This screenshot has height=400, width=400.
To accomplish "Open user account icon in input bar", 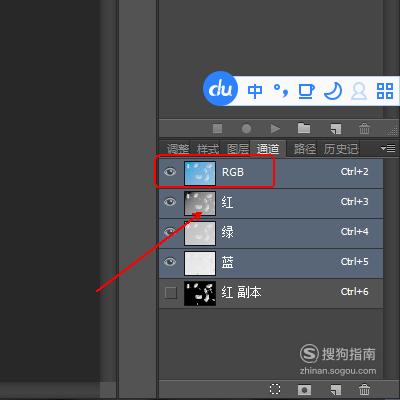I will pyautogui.click(x=359, y=91).
